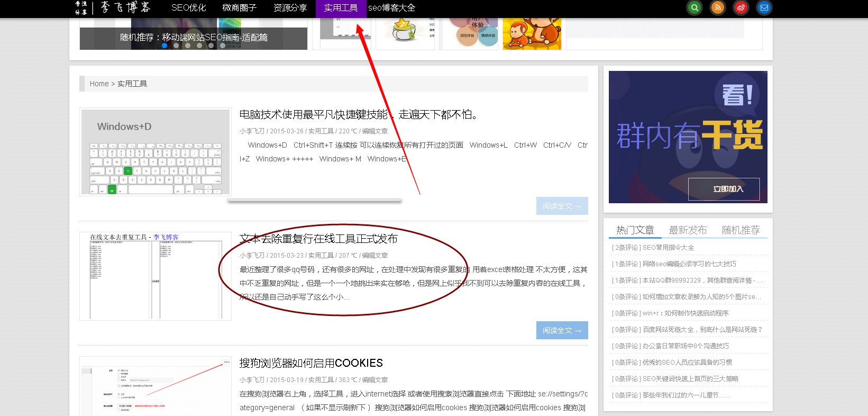Image resolution: width=868 pixels, height=416 pixels.
Task: Click author 小李飞刀 under 搜狗浏览器 article
Action: coord(252,380)
